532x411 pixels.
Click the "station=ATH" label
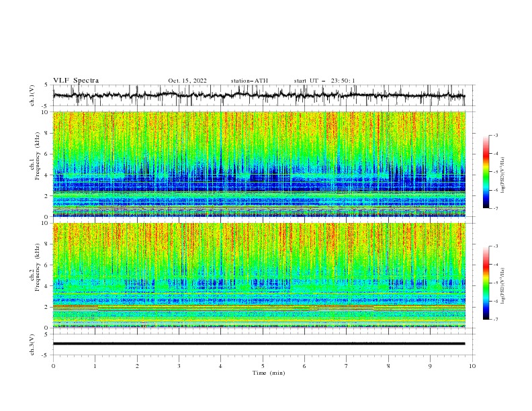click(x=249, y=81)
